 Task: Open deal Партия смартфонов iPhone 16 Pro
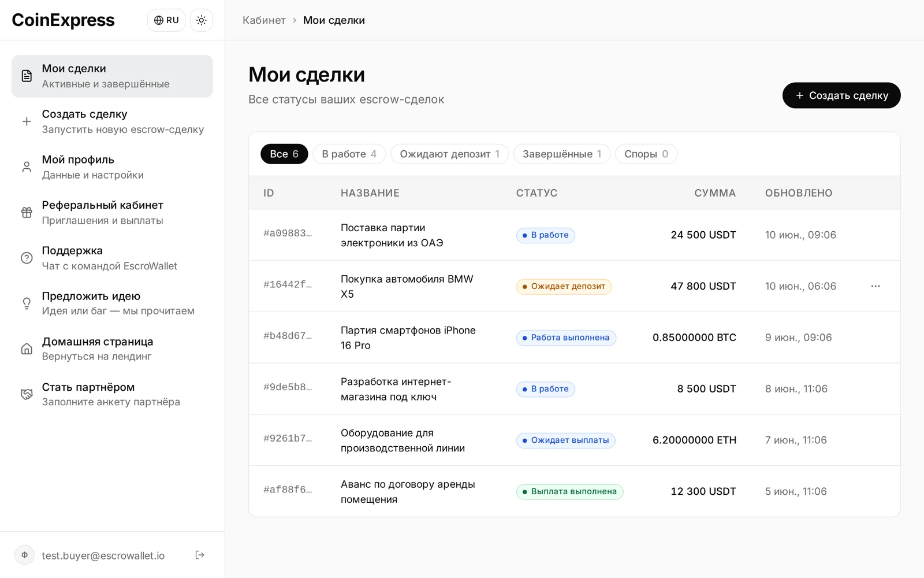(x=408, y=338)
